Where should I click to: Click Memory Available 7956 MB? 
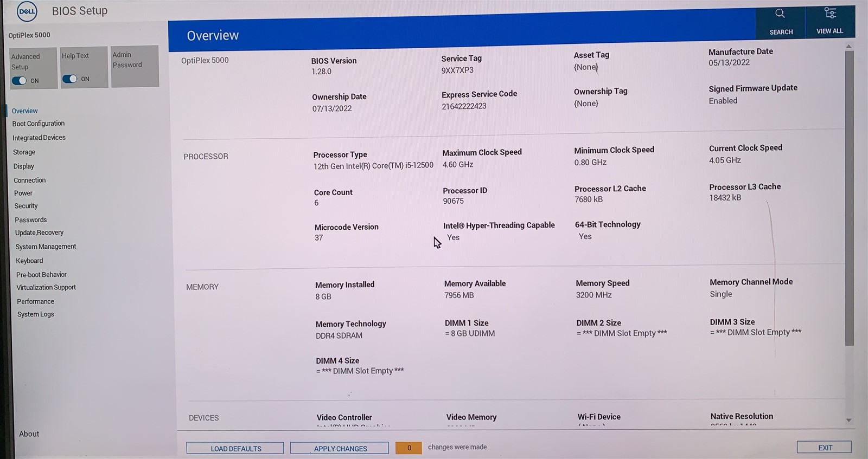(459, 295)
